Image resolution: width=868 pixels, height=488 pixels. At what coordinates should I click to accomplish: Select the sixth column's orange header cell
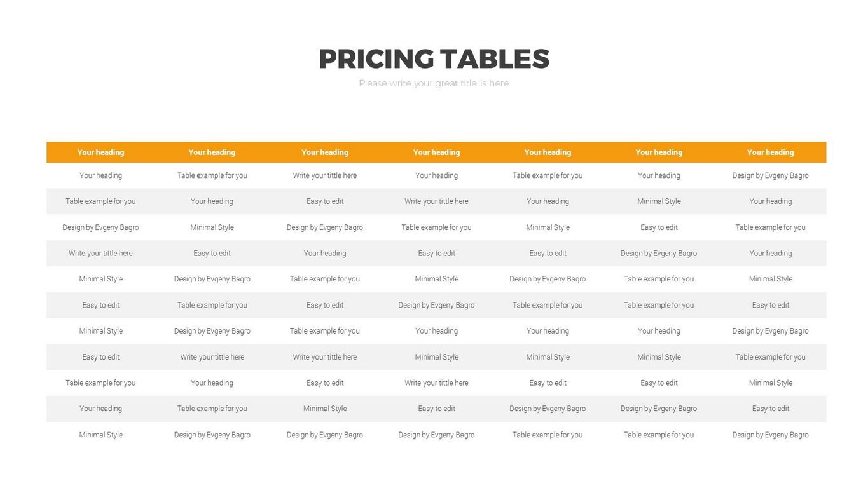coord(659,152)
